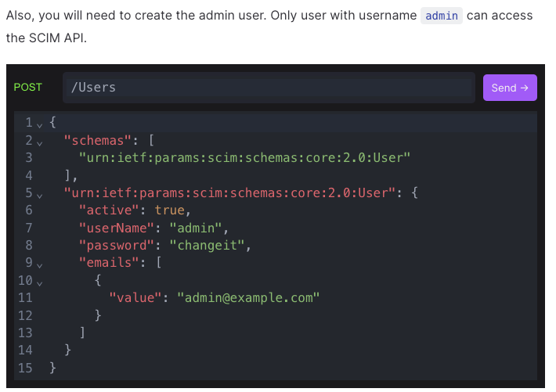The image size is (556, 392).
Task: Click the closing bracket on line 13
Action: [82, 333]
